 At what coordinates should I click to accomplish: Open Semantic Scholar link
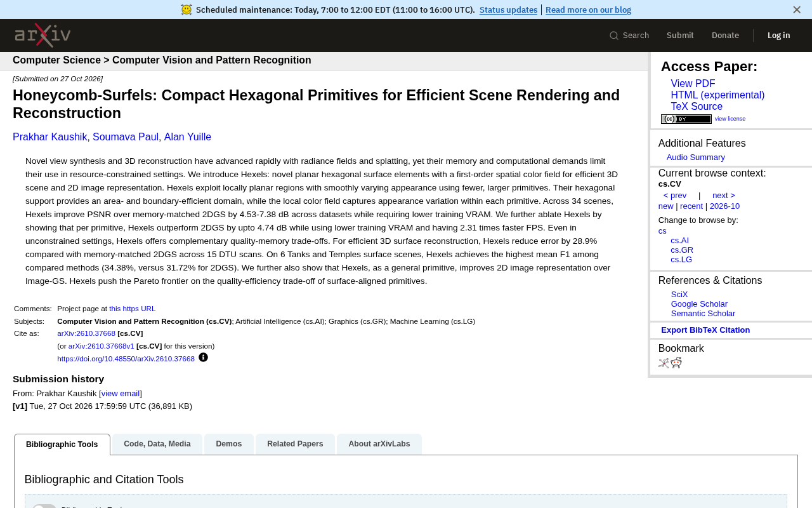coord(703,314)
